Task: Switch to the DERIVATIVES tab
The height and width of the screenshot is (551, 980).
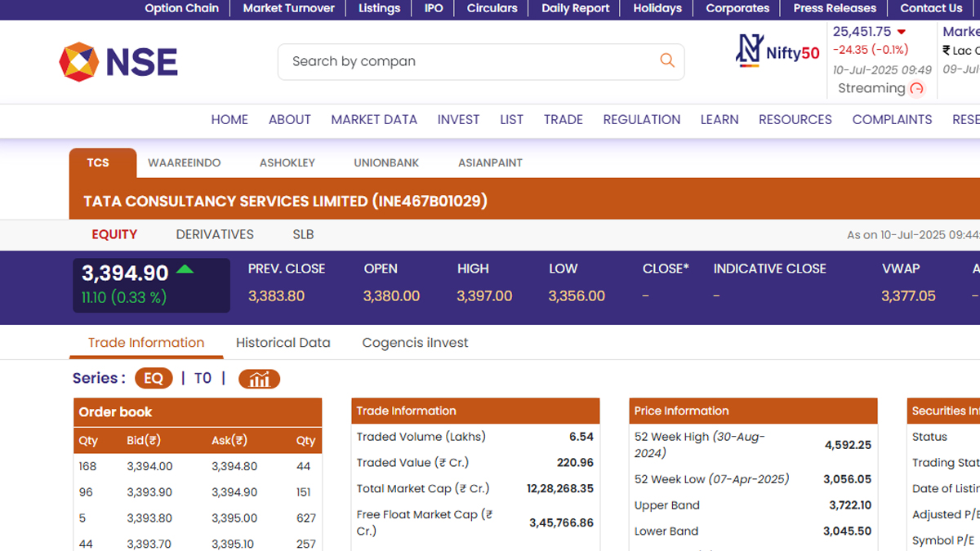Action: point(215,234)
